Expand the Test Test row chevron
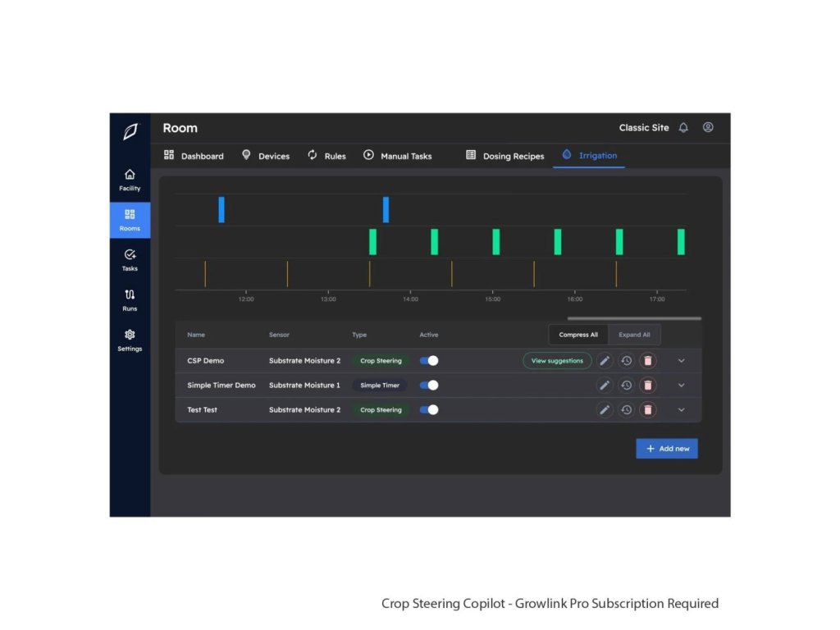840x630 pixels. (681, 410)
